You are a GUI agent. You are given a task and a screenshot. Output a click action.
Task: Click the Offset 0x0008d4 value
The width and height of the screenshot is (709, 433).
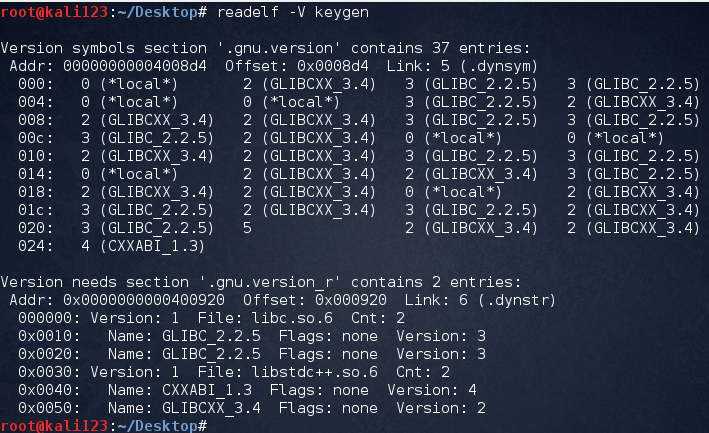(x=333, y=66)
